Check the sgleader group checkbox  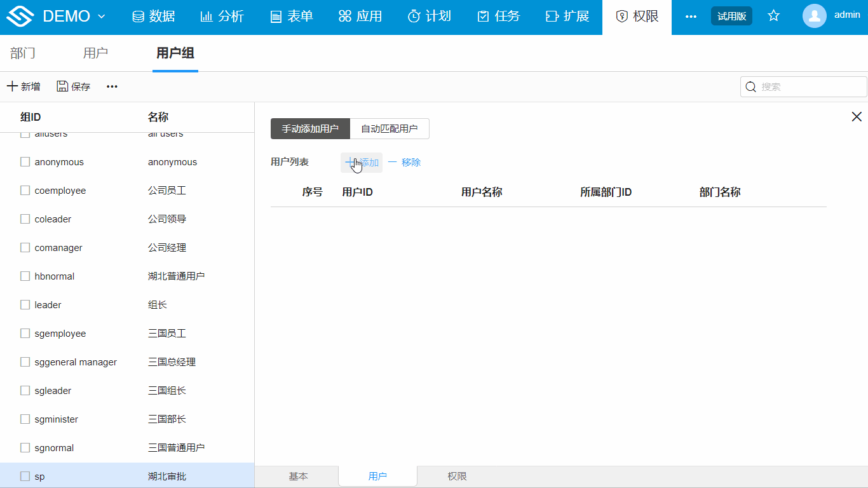(25, 390)
